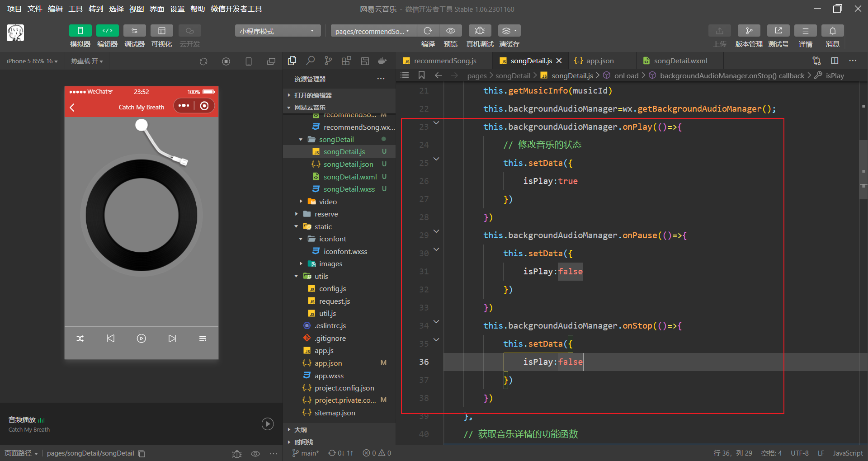Click previous track in music player
Viewport: 868px width, 461px height.
[x=111, y=338]
